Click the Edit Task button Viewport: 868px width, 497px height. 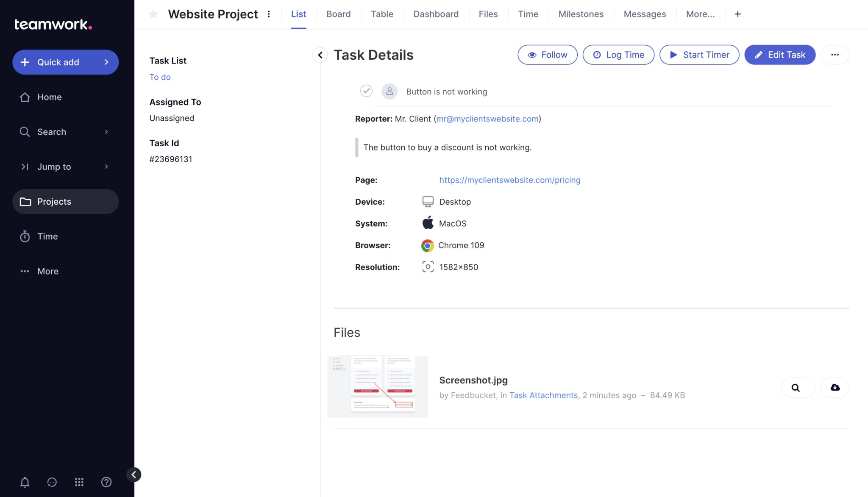click(x=779, y=55)
